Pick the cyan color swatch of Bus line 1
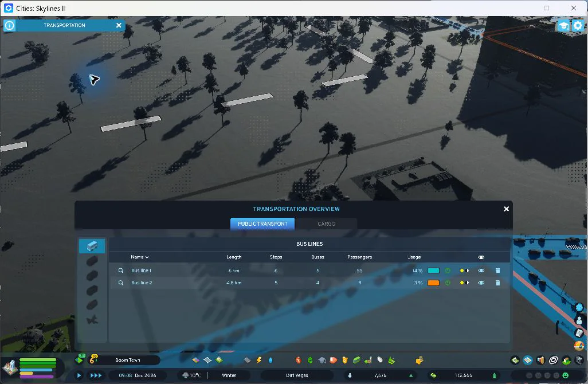This screenshot has width=588, height=384. (x=433, y=271)
